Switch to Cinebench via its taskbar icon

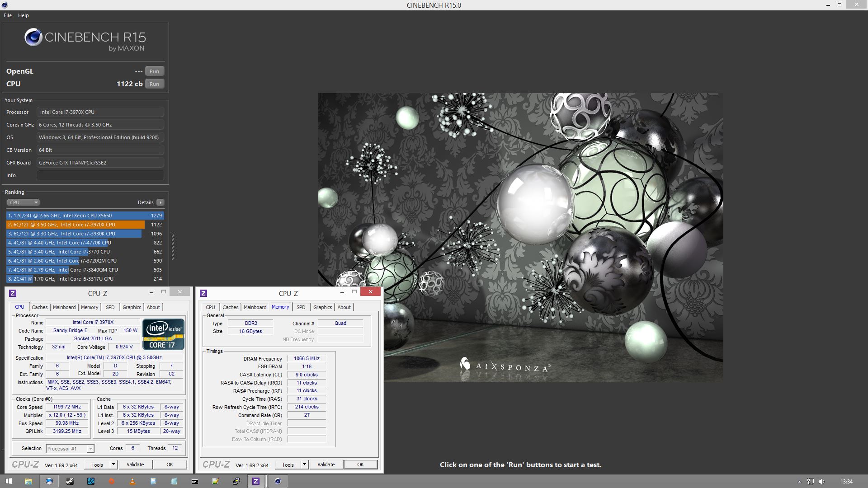coord(278,481)
